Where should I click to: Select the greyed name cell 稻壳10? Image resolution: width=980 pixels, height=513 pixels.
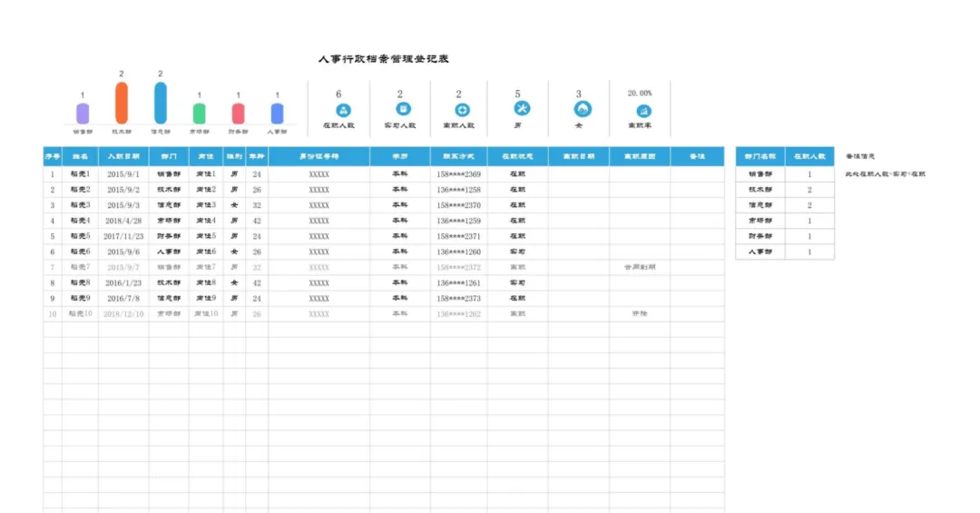click(x=80, y=314)
